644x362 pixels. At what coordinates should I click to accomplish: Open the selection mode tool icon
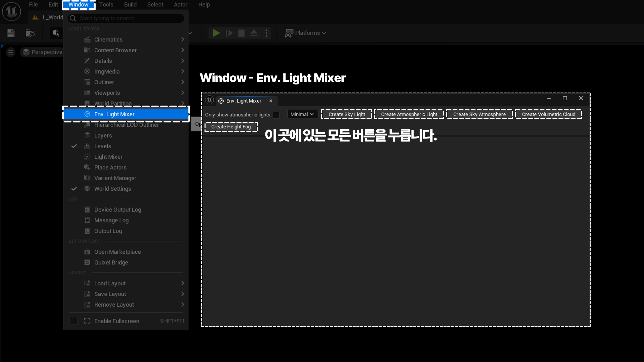coord(56,33)
